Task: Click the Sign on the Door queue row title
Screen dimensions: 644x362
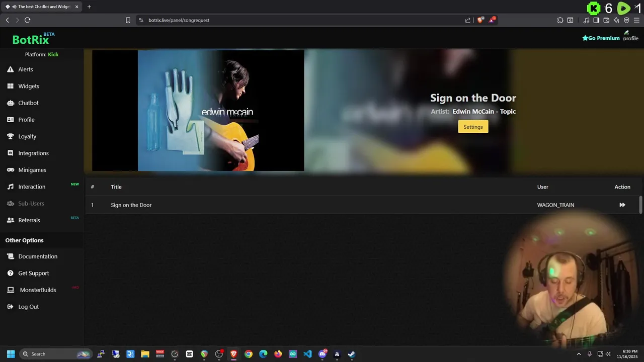Action: tap(131, 205)
